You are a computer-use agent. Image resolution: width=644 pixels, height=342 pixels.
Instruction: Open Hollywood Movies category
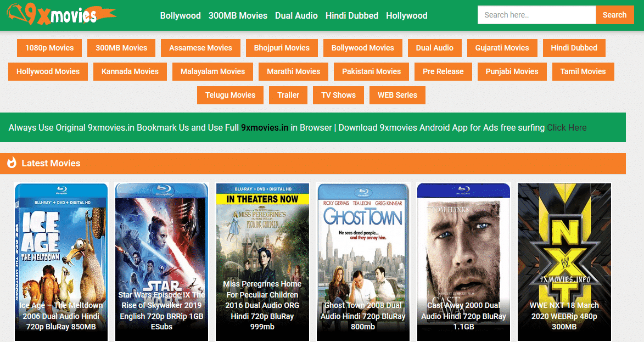[48, 71]
